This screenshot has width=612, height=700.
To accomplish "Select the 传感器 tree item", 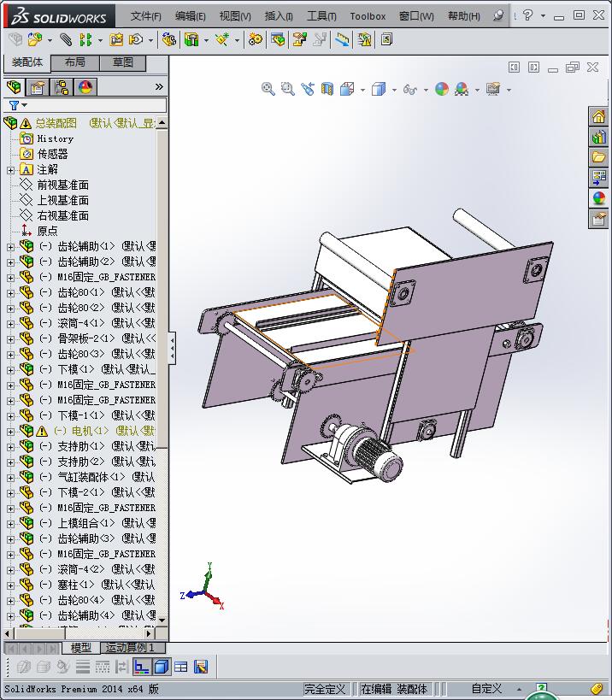I will (x=53, y=154).
